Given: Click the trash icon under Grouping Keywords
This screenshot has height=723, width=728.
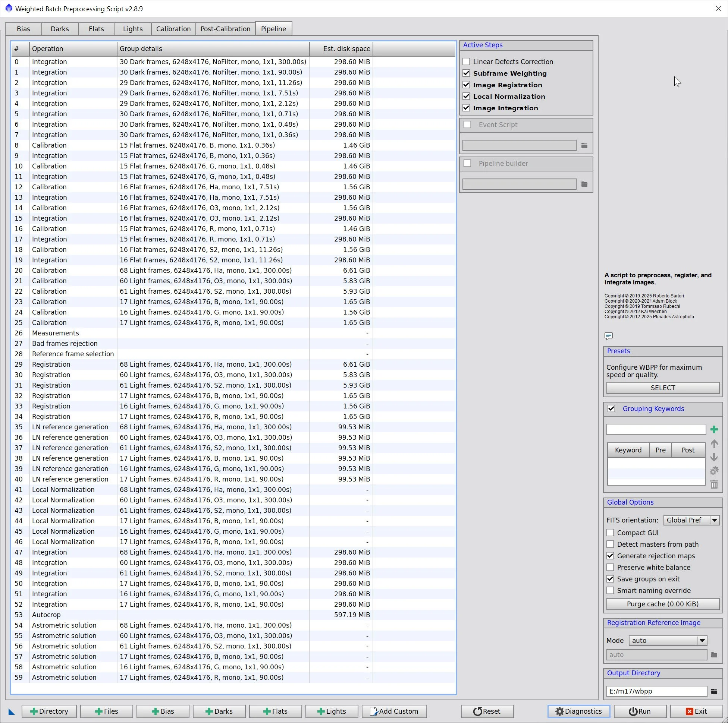Looking at the screenshot, I should (714, 484).
